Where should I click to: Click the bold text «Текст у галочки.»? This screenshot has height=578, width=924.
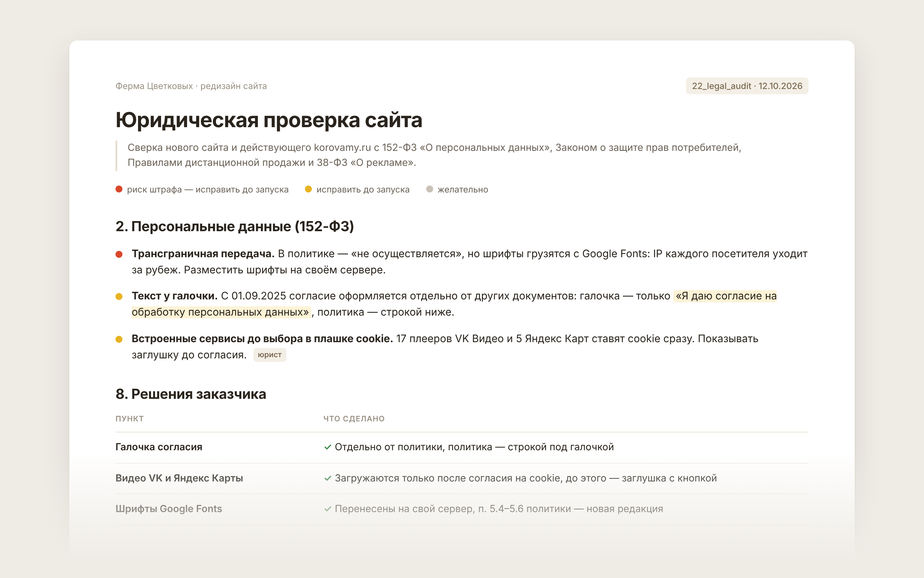coord(174,296)
